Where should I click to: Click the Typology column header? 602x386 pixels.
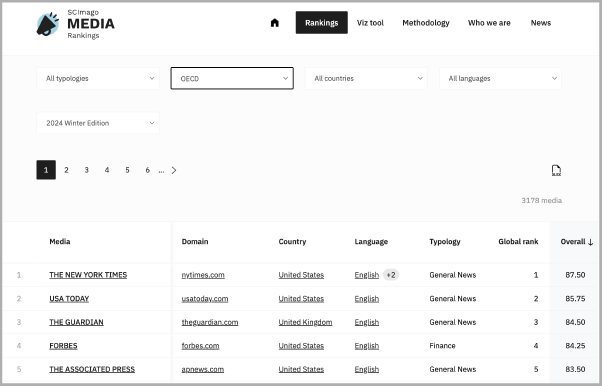(x=445, y=242)
